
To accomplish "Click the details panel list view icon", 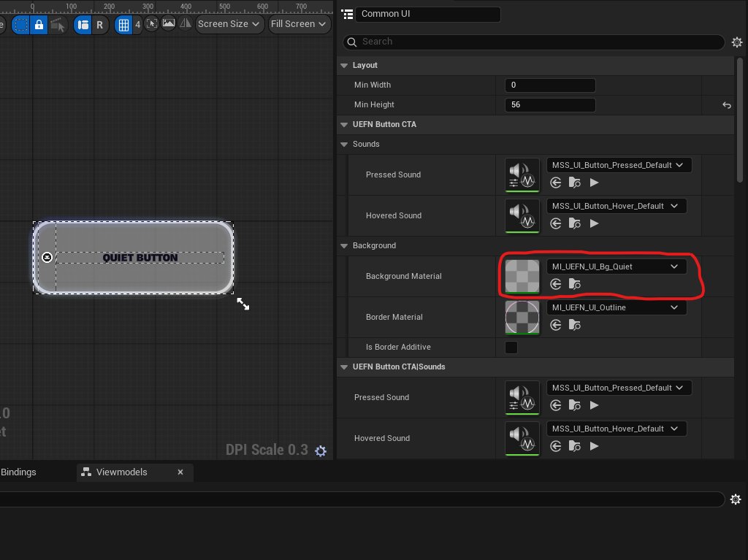I will 347,15.
